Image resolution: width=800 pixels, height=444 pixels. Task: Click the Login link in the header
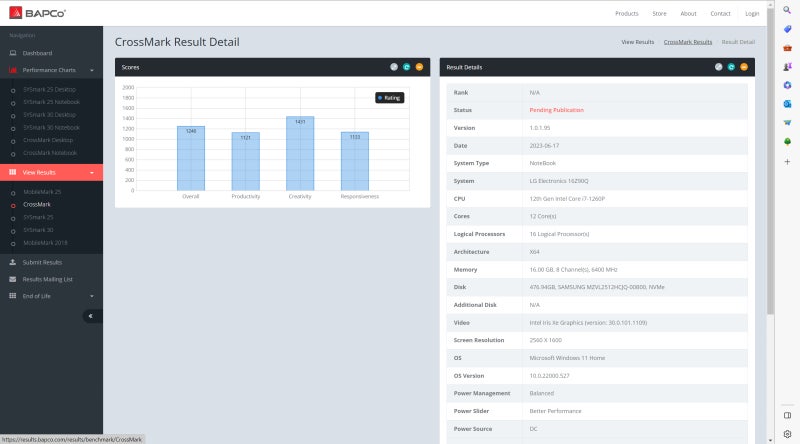(752, 14)
